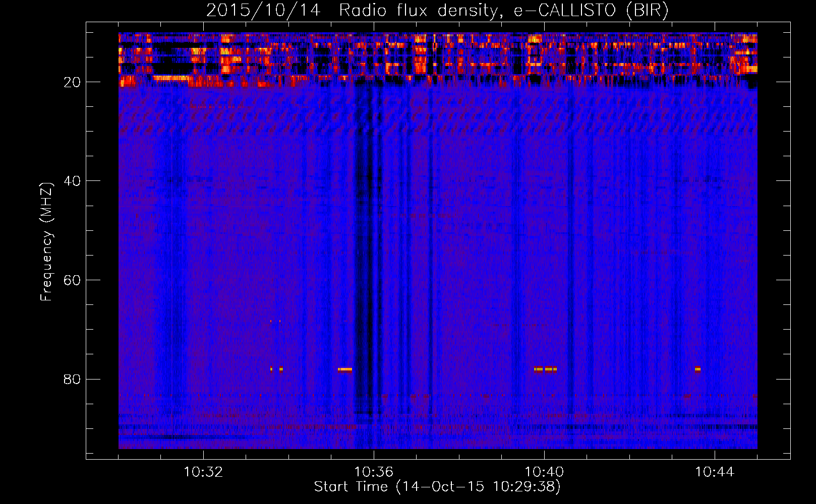Screen dimensions: 816x504
Task: Click the 60 frequency tick label
Action: click(x=72, y=280)
